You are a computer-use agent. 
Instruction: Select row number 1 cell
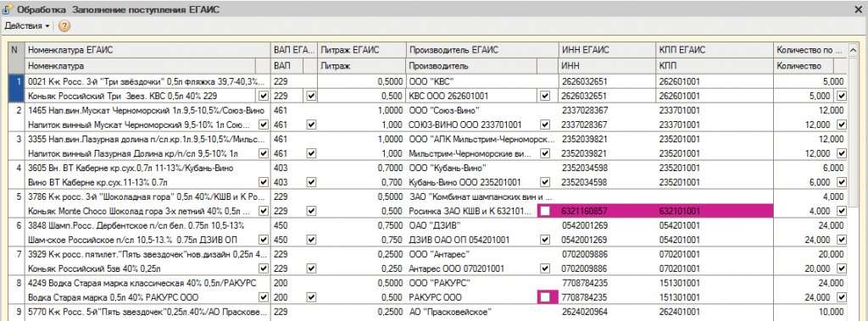tap(17, 89)
